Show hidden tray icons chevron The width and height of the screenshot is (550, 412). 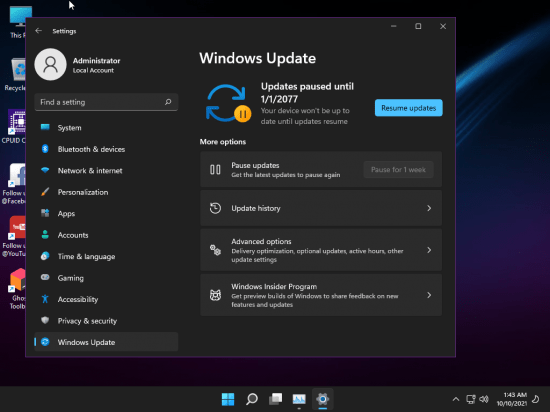pyautogui.click(x=456, y=399)
